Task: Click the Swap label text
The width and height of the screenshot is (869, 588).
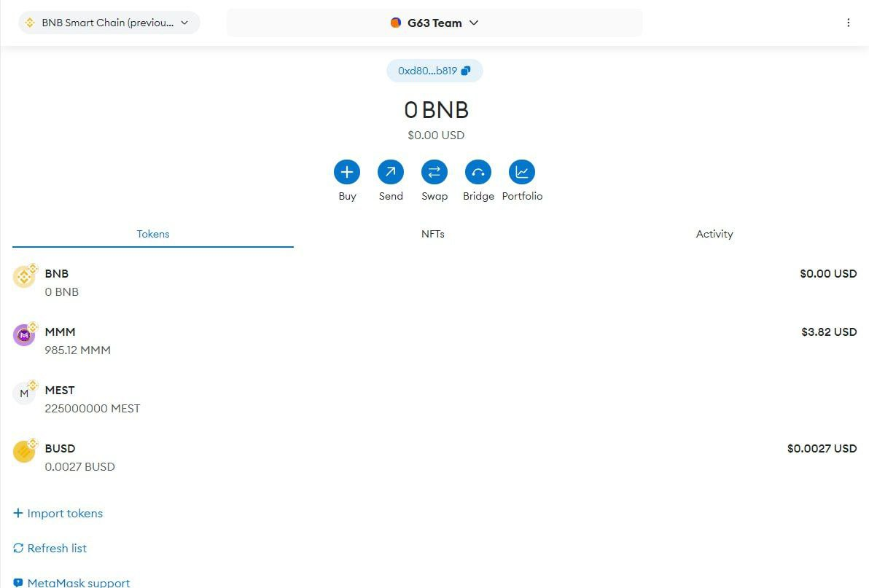Action: click(x=434, y=196)
